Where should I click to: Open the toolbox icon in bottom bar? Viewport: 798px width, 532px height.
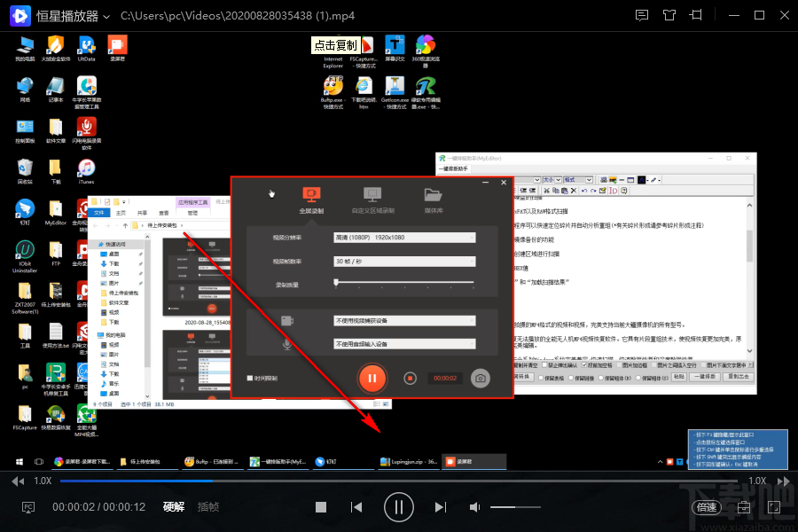(744, 507)
